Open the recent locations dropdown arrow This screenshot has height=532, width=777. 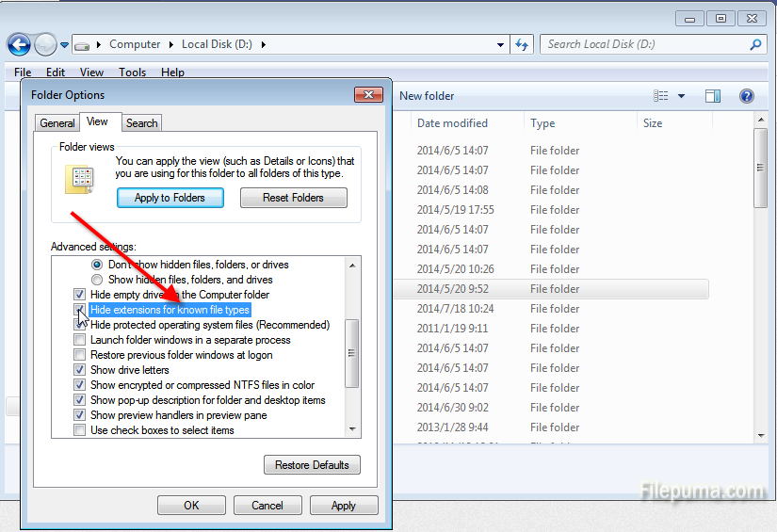[65, 44]
